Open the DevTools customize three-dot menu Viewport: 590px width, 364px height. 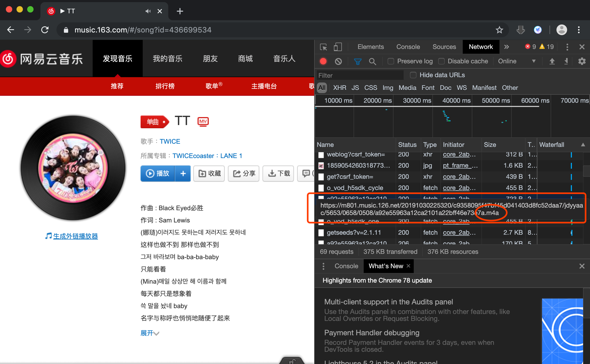tap(567, 47)
